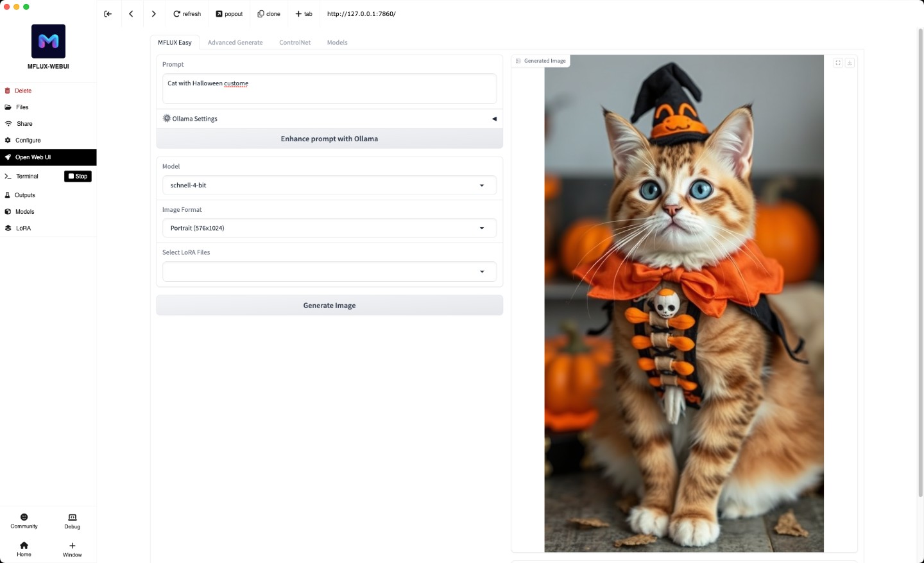Click the new Window plus icon

[72, 548]
